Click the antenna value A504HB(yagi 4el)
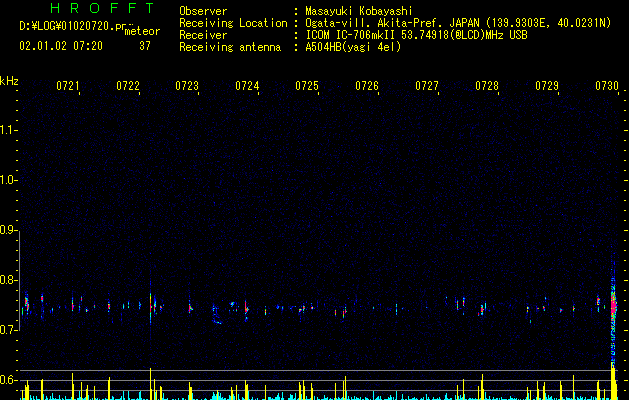The height and width of the screenshot is (400, 629). [x=353, y=47]
